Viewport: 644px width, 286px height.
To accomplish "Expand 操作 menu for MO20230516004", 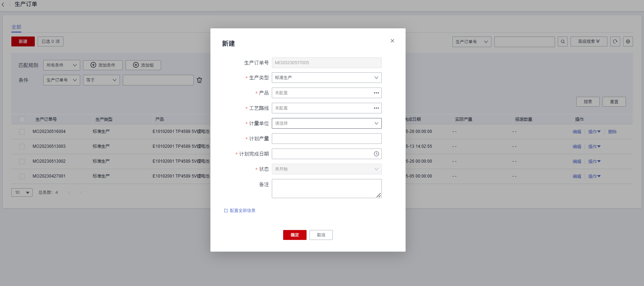I will coord(594,132).
